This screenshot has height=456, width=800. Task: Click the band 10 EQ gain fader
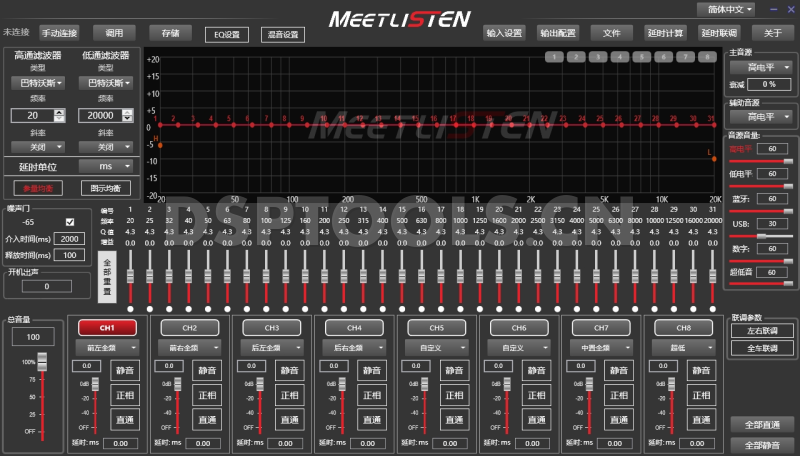tap(305, 276)
